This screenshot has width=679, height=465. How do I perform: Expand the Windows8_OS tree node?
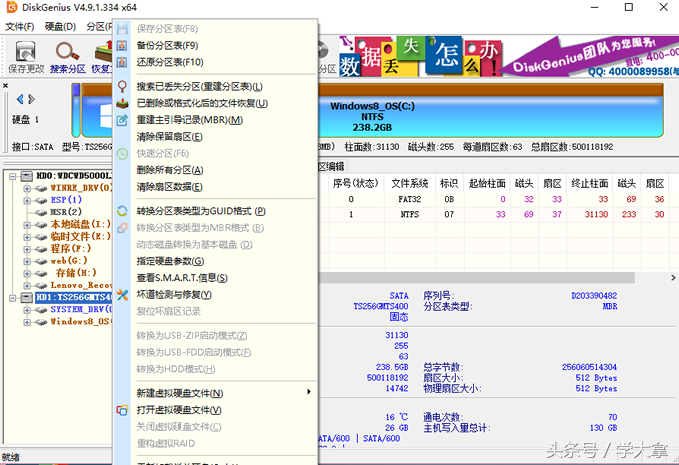27,322
